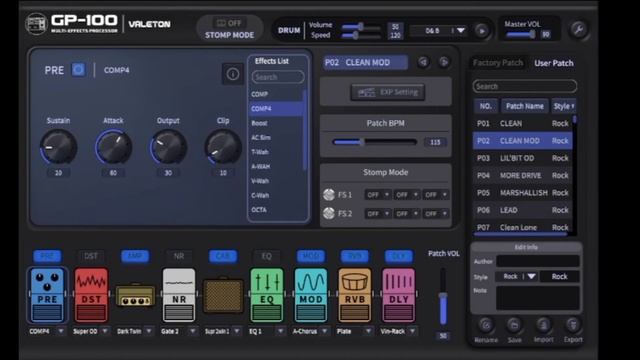
Task: Click the Rename patch icon
Action: click(486, 325)
